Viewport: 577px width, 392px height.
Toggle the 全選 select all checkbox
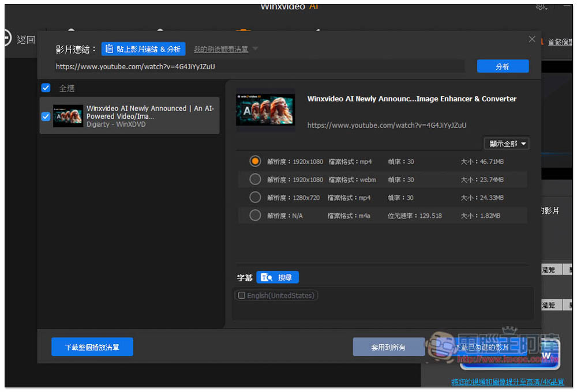46,88
